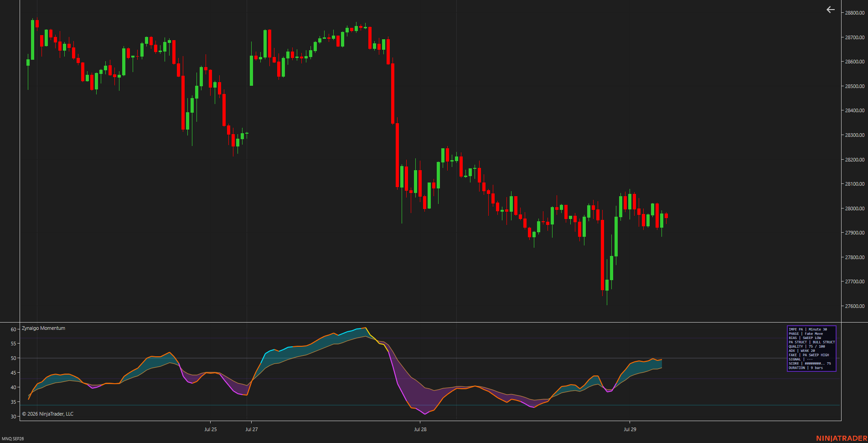
Task: Click the 28400.00 price axis label
Action: tap(855, 110)
